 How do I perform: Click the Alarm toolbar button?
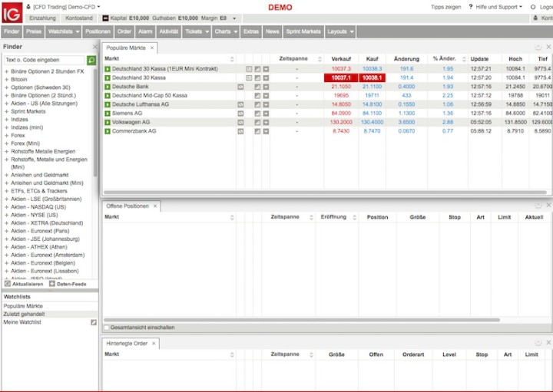click(x=145, y=31)
